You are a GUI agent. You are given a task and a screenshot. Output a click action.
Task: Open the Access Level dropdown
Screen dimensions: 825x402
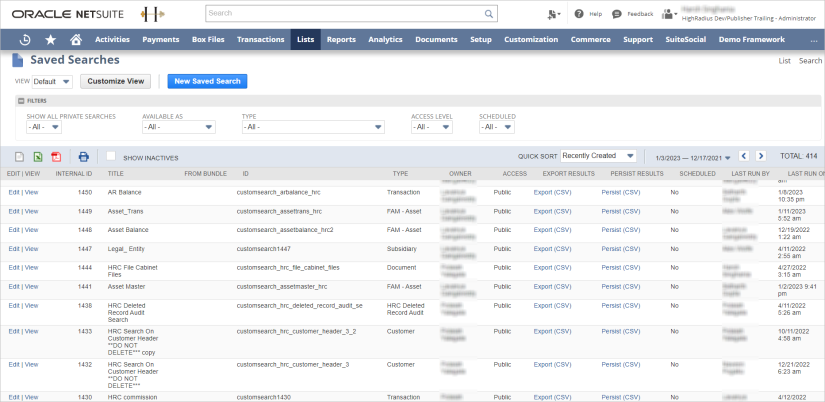coord(432,127)
